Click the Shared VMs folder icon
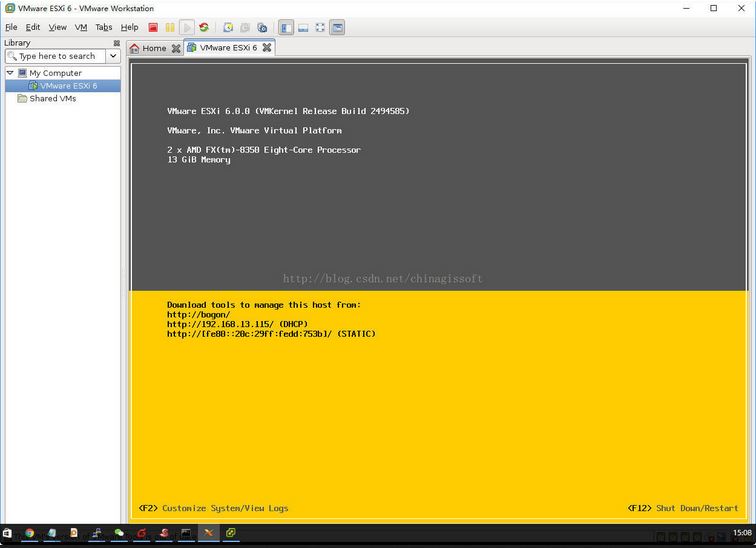The height and width of the screenshot is (548, 756). (22, 98)
